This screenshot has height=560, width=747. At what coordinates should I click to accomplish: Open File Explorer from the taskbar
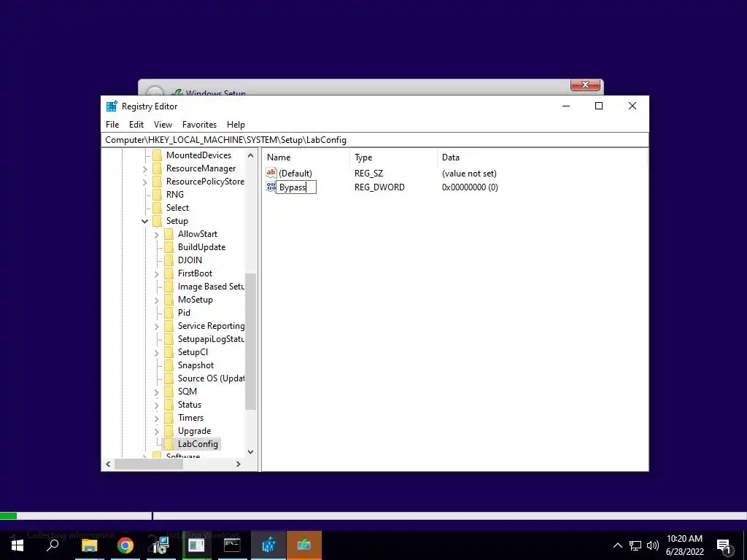pos(89,545)
